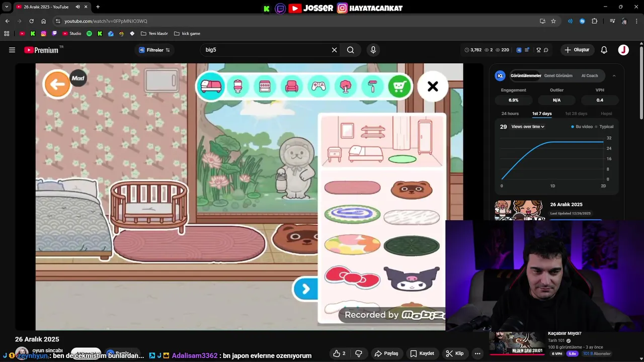This screenshot has height=362, width=644.
Task: Click the orange back arrow in game
Action: pos(57,84)
